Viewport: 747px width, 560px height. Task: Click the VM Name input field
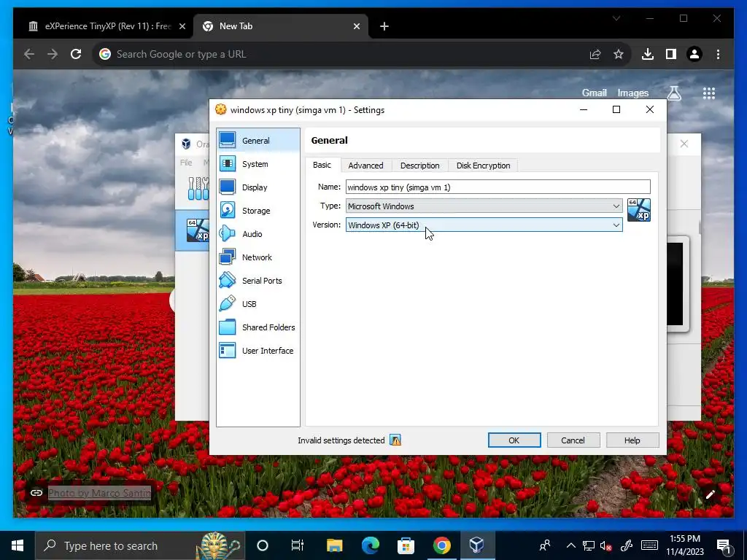pos(498,187)
